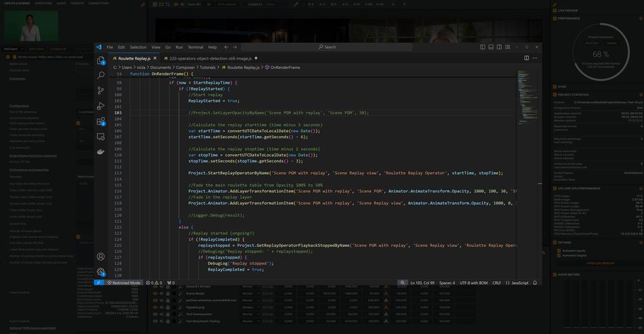This screenshot has height=334, width=644.
Task: Open the Search view in activity bar
Action: tap(100, 75)
